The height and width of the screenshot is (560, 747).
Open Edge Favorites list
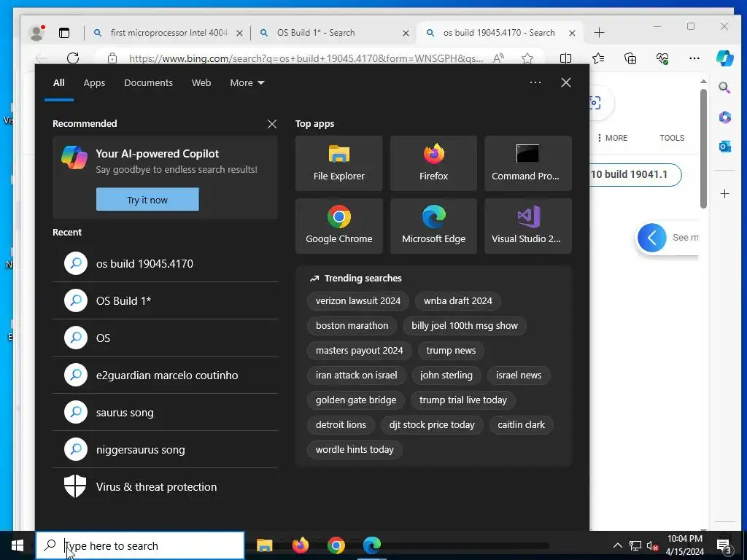(x=598, y=58)
